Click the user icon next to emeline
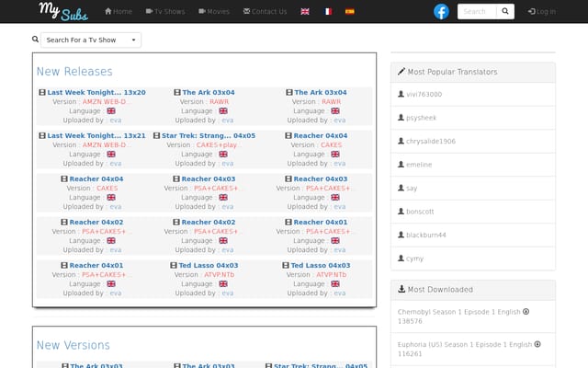The image size is (588, 368). [401, 164]
